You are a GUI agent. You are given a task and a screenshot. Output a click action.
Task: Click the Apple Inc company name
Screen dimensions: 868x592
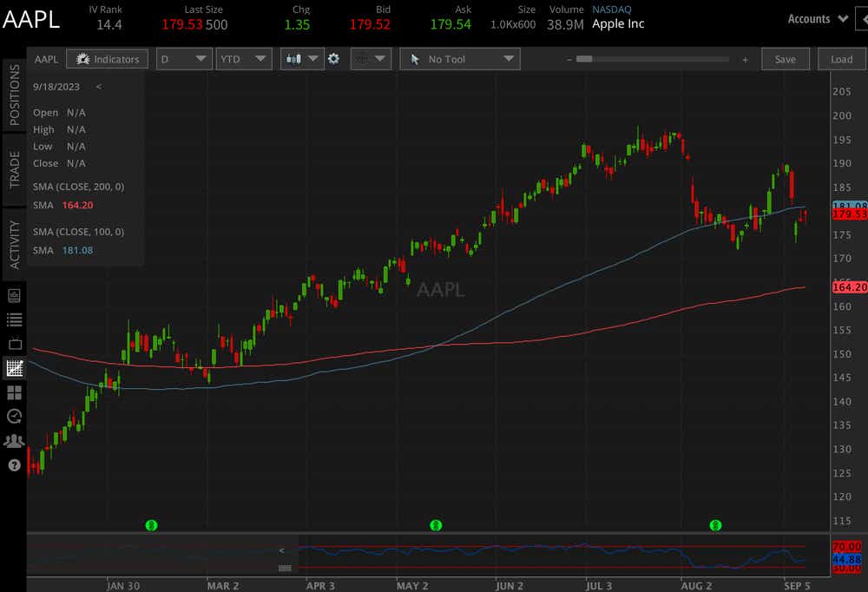coord(618,23)
